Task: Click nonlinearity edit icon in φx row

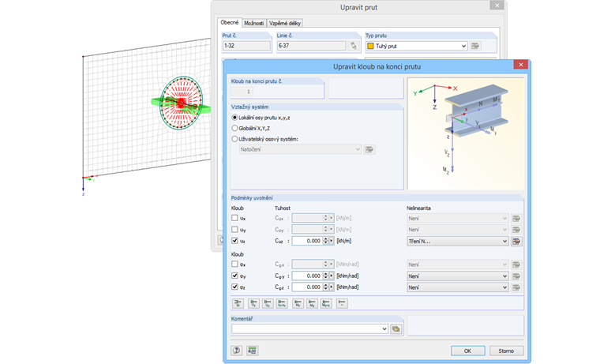Action: [x=516, y=265]
